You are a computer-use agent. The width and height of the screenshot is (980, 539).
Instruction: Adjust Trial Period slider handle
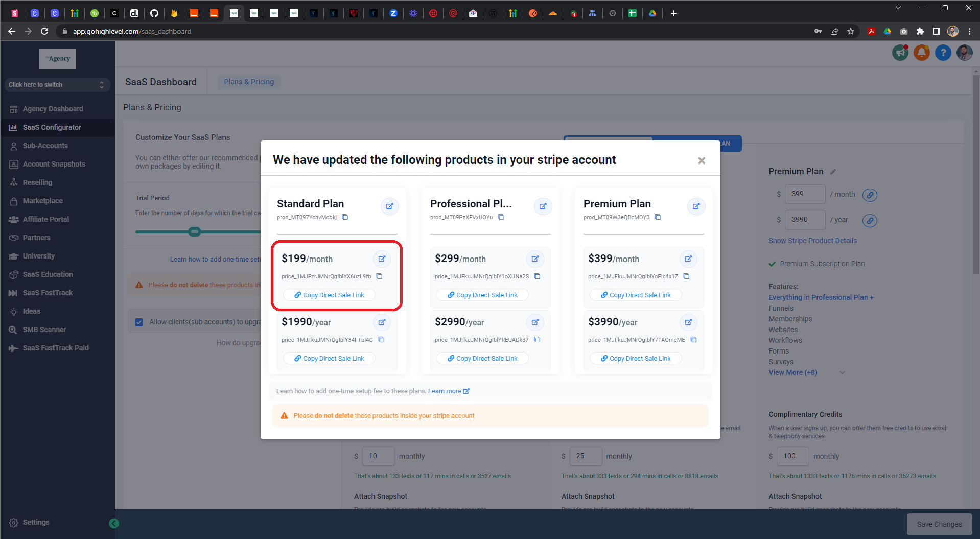pyautogui.click(x=195, y=232)
